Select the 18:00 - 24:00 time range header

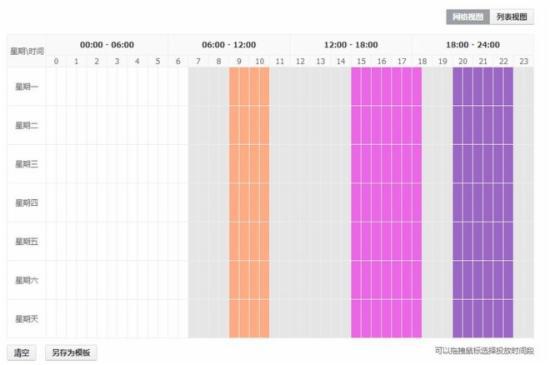coord(473,45)
